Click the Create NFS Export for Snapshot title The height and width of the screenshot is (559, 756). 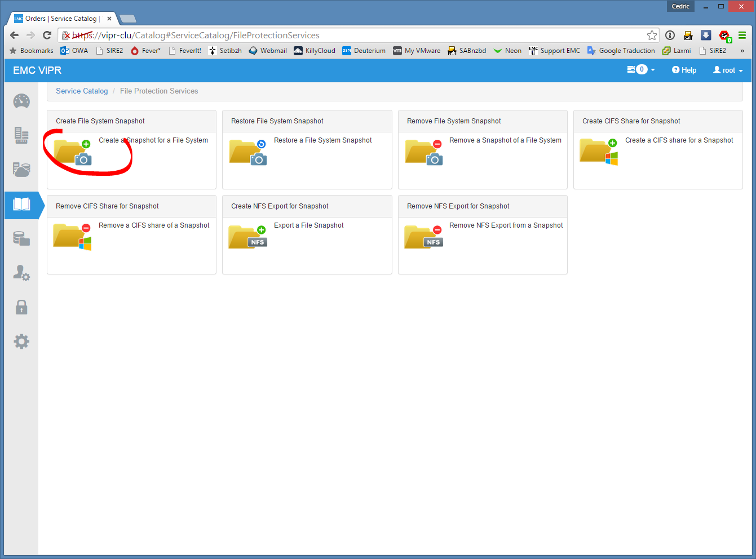280,206
